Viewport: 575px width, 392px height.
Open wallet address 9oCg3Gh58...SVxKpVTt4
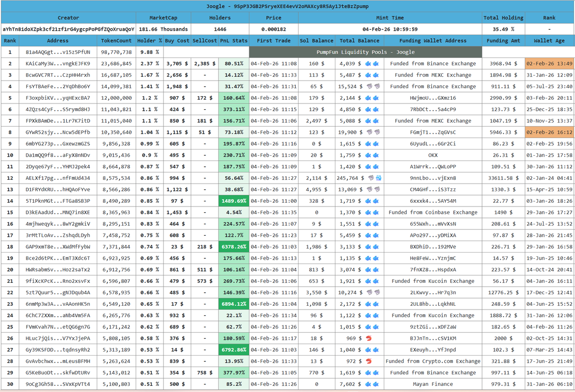(x=57, y=384)
